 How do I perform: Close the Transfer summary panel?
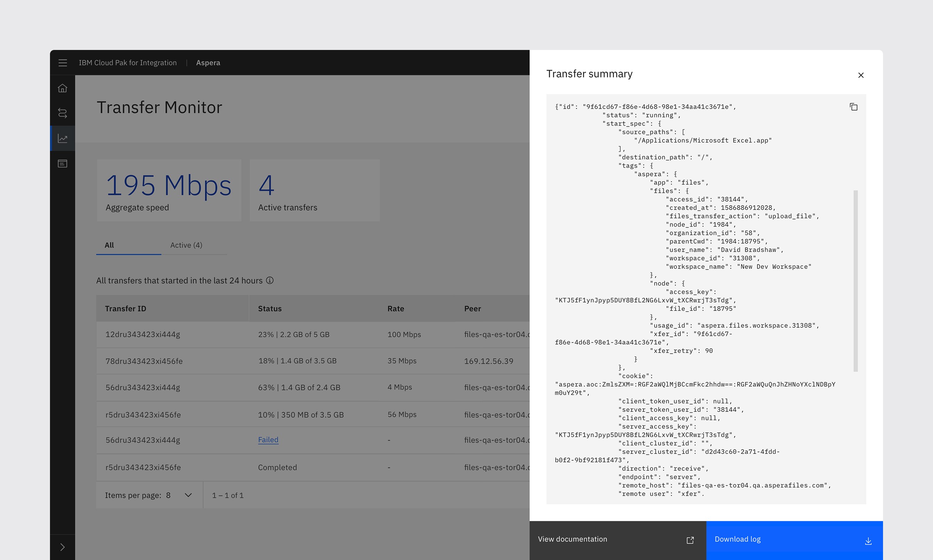(860, 75)
